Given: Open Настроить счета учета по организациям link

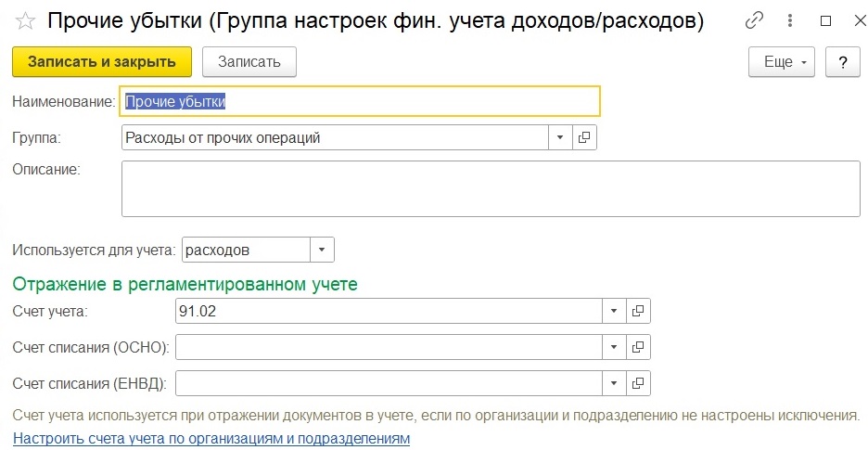Looking at the screenshot, I should (x=211, y=438).
